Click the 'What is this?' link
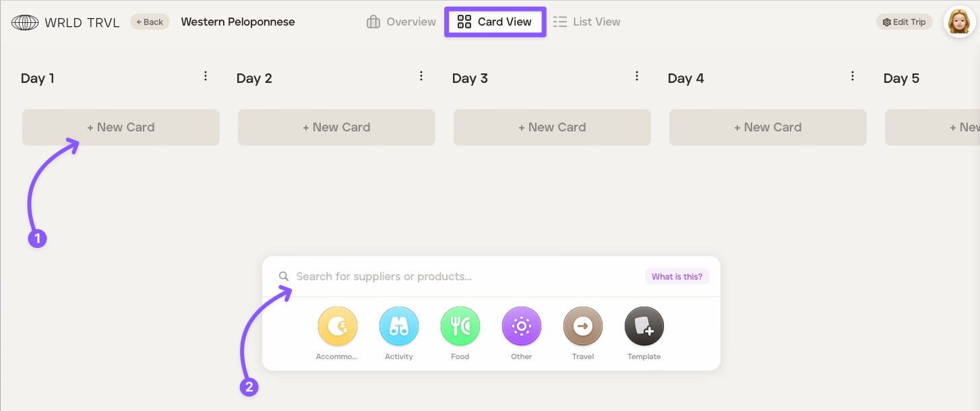Screen dimensions: 980x411 coord(677,277)
